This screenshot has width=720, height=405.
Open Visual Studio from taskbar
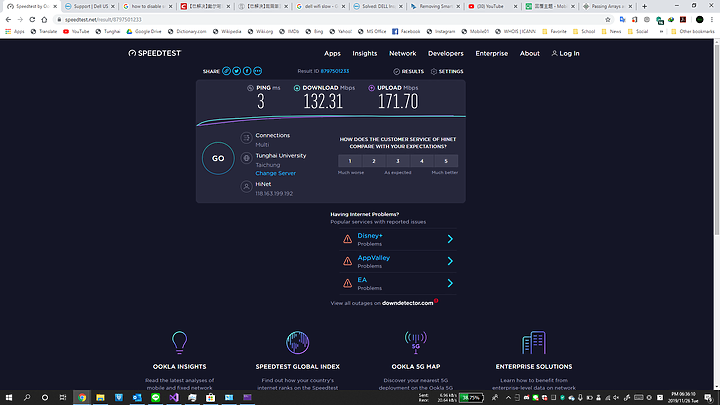(174, 398)
